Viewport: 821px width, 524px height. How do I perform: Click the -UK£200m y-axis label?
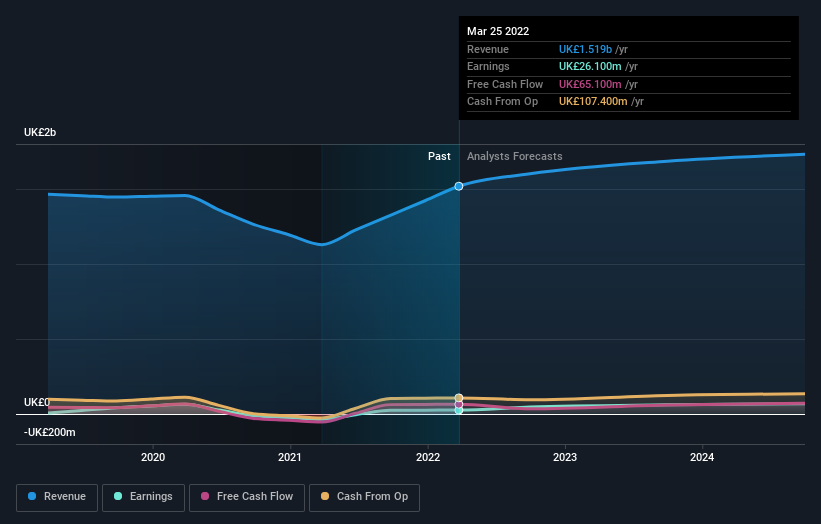49,432
